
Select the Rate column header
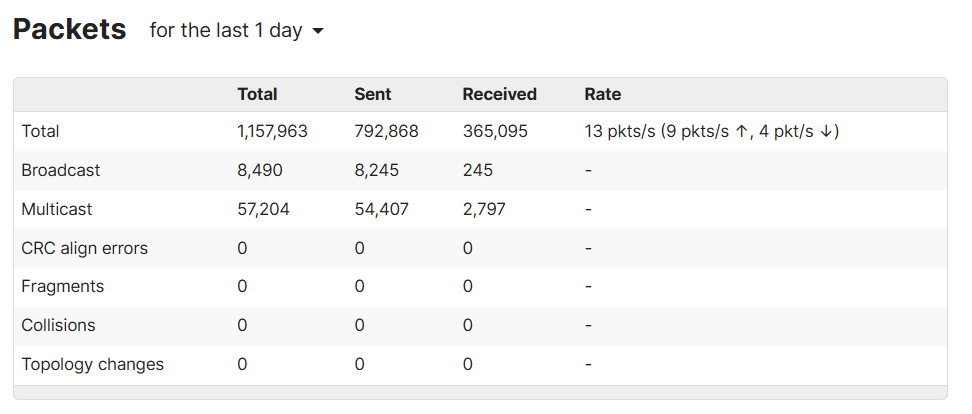coord(603,94)
